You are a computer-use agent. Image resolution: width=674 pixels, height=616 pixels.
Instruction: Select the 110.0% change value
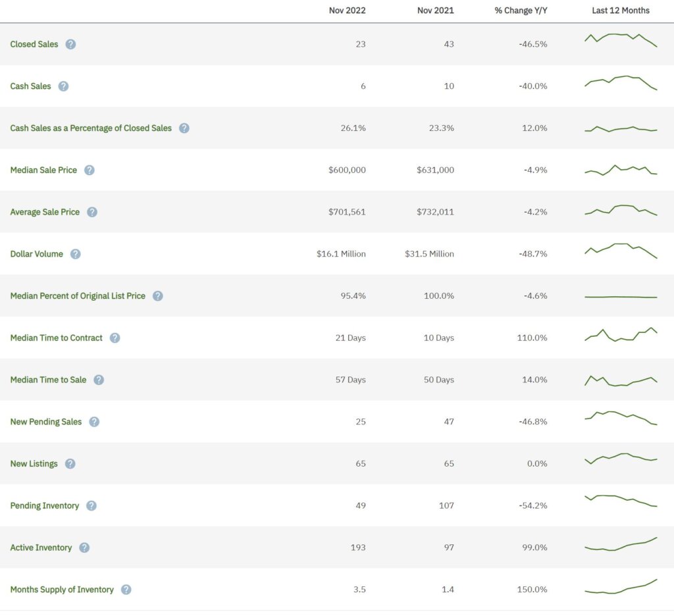pos(532,338)
